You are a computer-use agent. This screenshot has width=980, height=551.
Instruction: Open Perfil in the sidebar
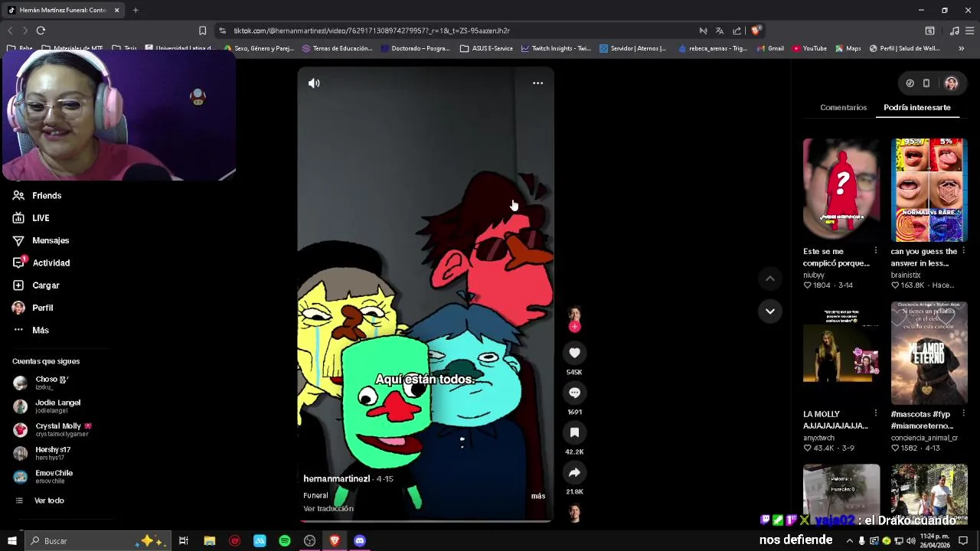pos(43,308)
